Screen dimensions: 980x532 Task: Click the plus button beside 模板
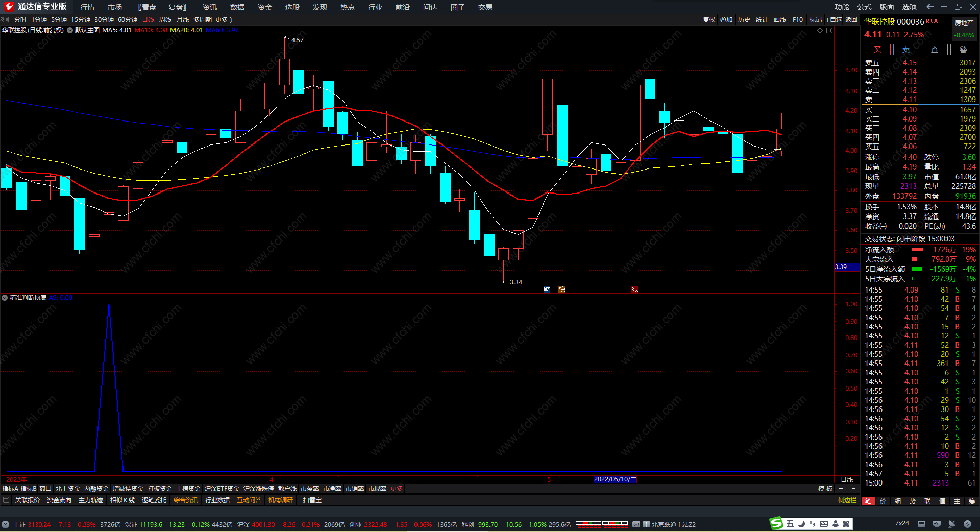[841, 489]
